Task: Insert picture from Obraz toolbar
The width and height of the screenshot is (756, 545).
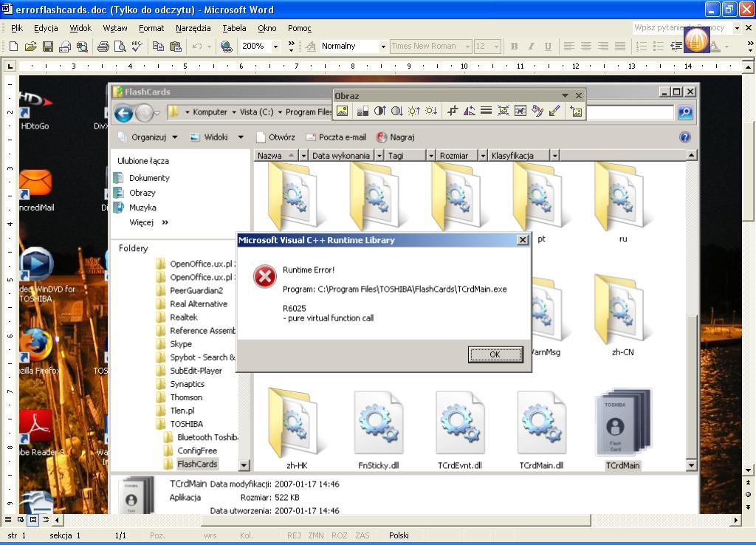Action: (x=343, y=112)
